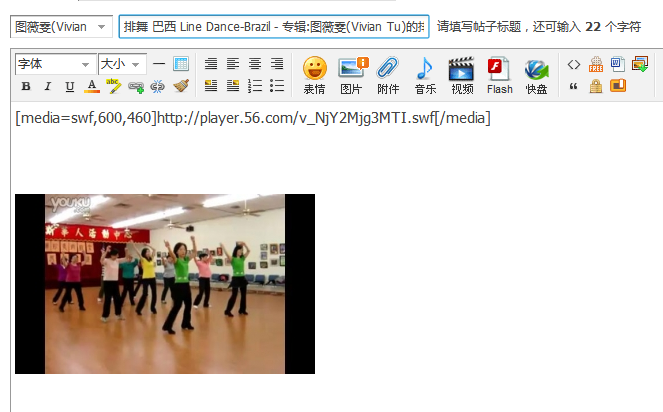The image size is (663, 412).
Task: Toggle bold formatting
Action: coord(26,86)
